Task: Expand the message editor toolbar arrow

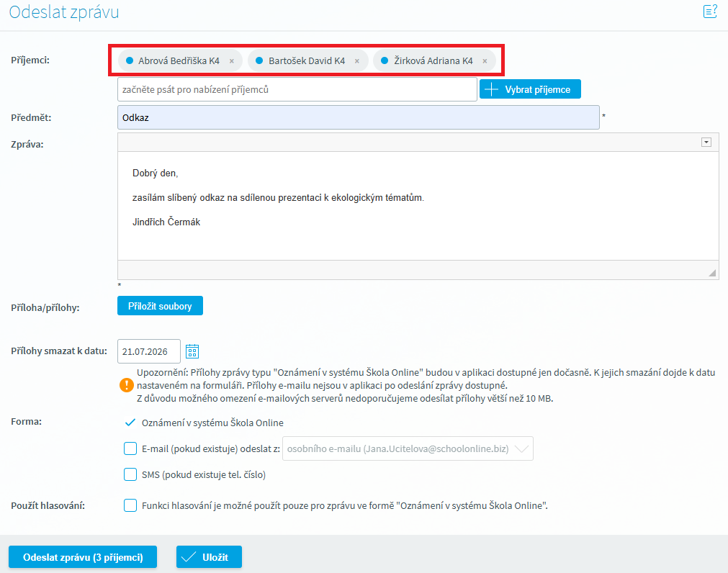Action: [706, 143]
